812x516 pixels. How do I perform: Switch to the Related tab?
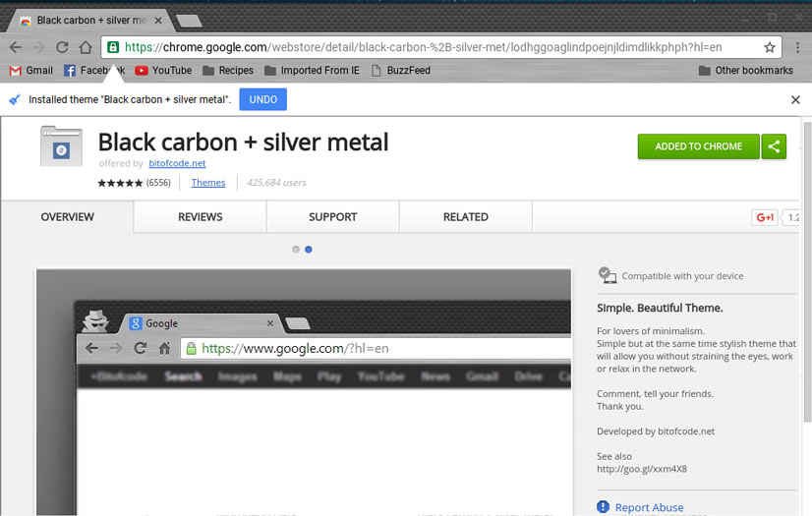(466, 217)
